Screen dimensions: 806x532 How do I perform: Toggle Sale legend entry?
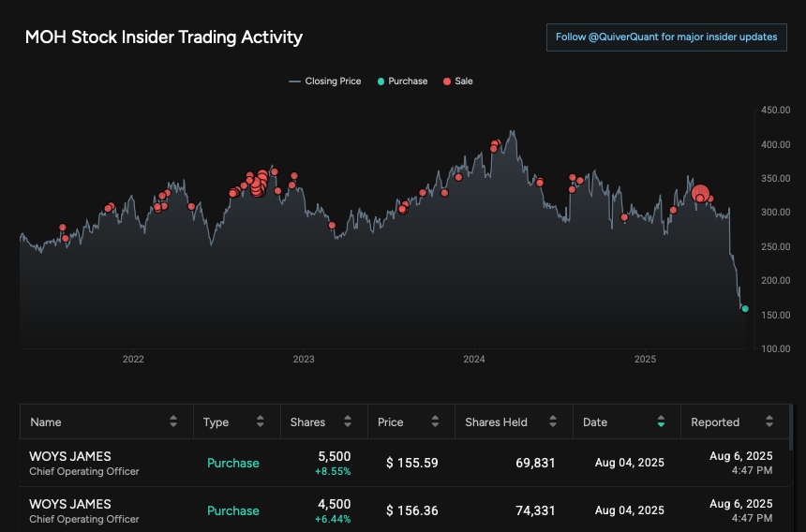(458, 81)
